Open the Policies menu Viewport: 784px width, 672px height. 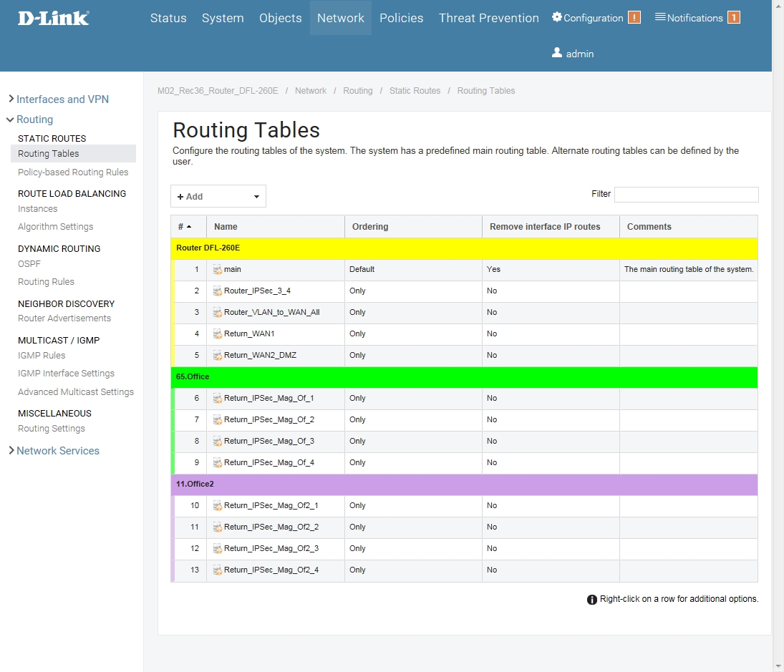pyautogui.click(x=401, y=18)
